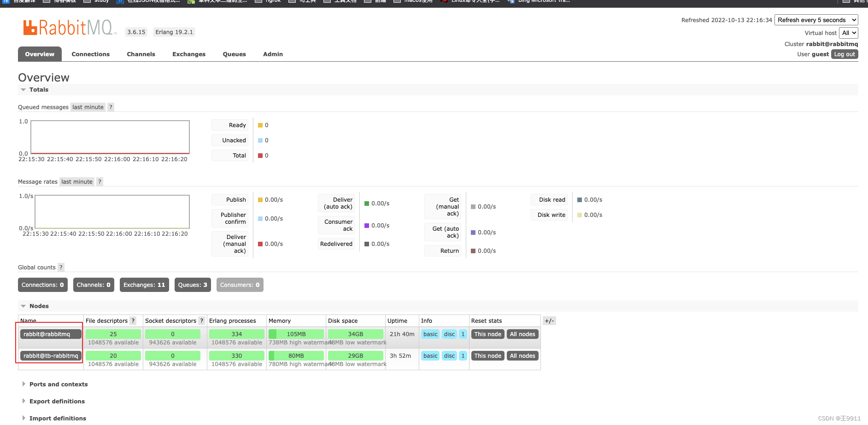Open Queues: 3 global count
The height and width of the screenshot is (425, 868).
pos(193,285)
